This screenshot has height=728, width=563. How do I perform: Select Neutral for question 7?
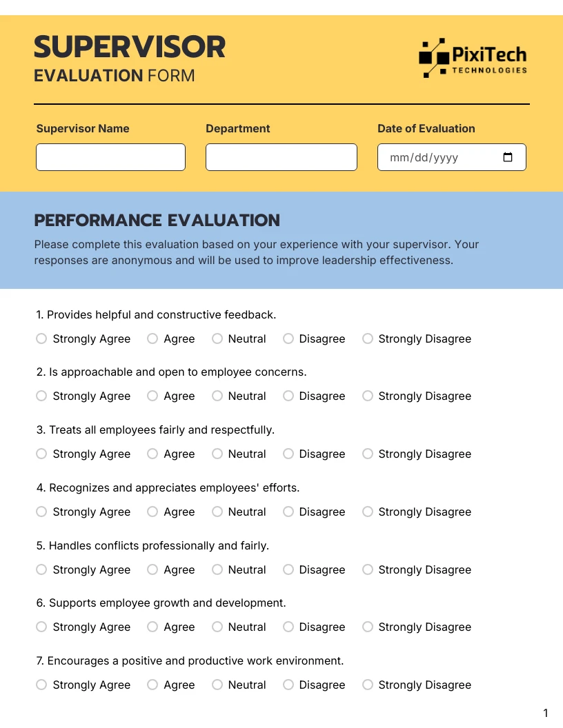click(217, 685)
